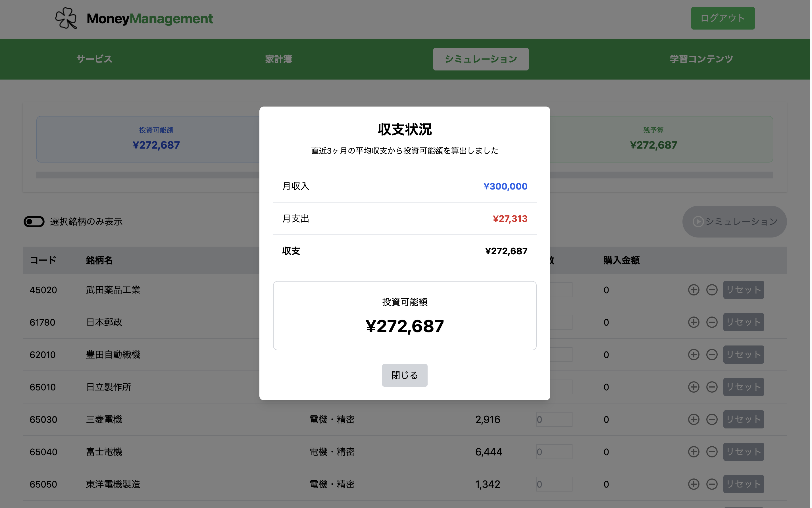Screen dimensions: 812x508
Task: Click plus icon for 武田薬品工業 row
Action: 694,290
